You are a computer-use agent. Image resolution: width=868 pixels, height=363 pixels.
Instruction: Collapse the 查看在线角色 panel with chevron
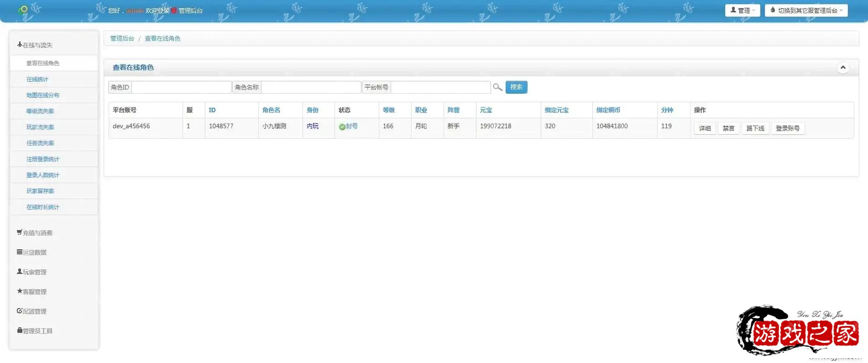[842, 68]
